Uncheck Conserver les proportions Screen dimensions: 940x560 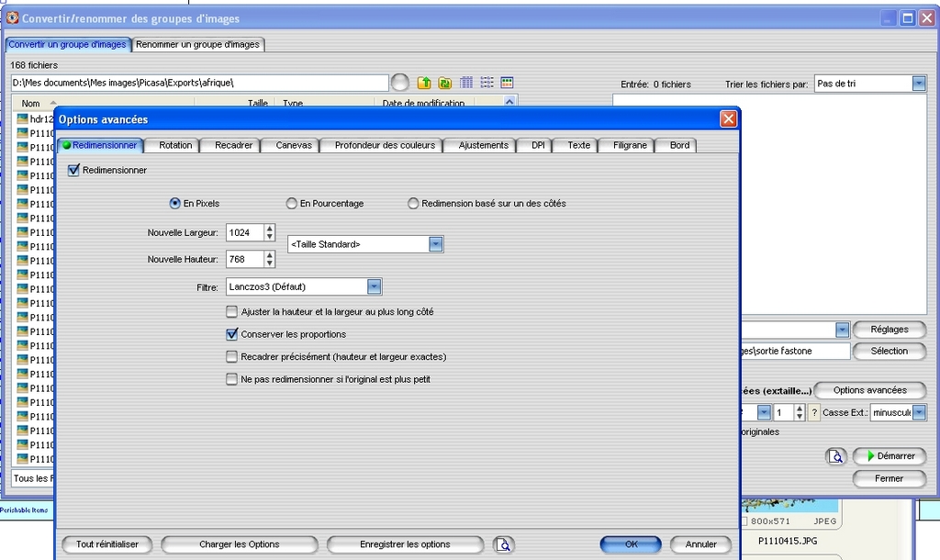(232, 334)
